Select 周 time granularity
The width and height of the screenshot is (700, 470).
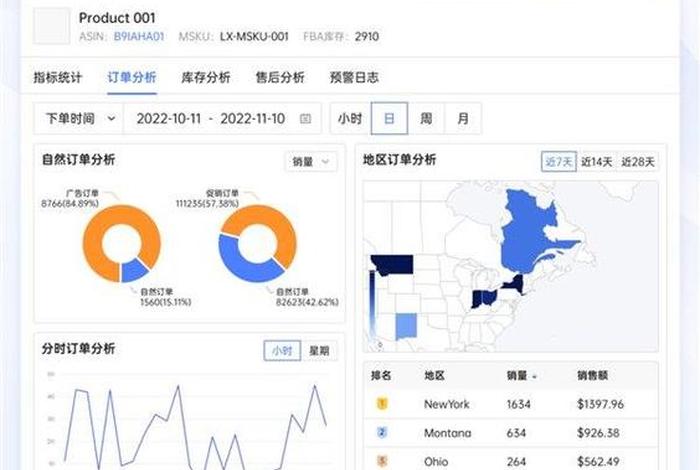click(x=426, y=118)
